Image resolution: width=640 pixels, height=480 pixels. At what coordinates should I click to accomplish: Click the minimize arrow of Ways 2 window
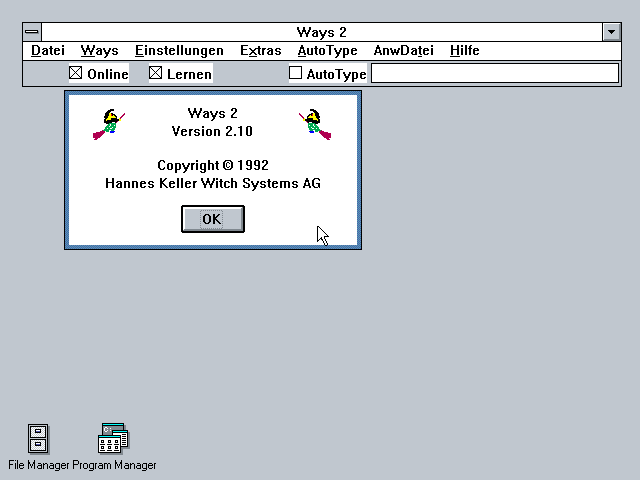(611, 32)
